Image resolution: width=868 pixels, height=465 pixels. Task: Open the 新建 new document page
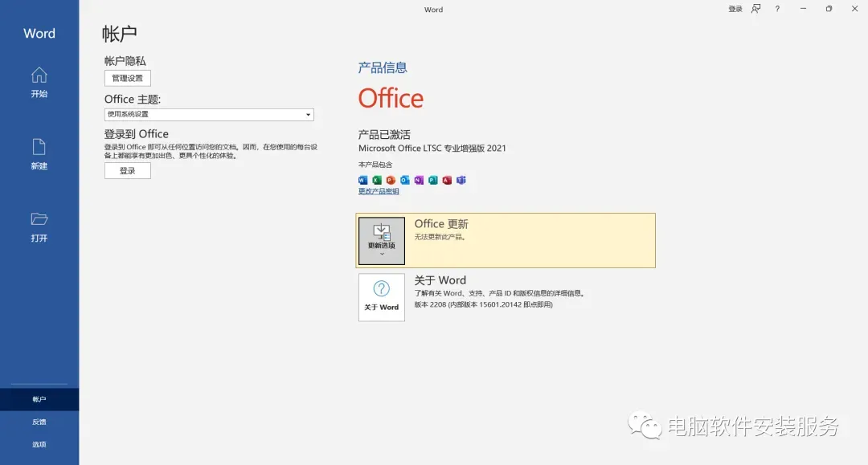click(x=39, y=155)
